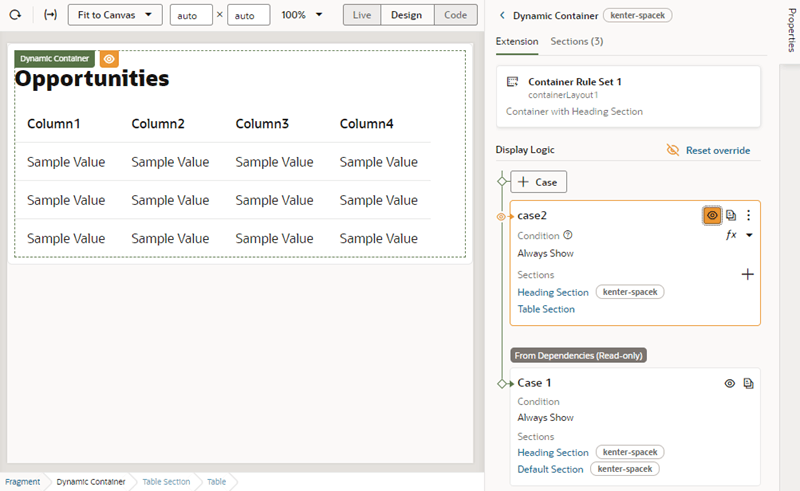Click the Condition help question mark icon
This screenshot has height=491, width=800.
click(568, 235)
